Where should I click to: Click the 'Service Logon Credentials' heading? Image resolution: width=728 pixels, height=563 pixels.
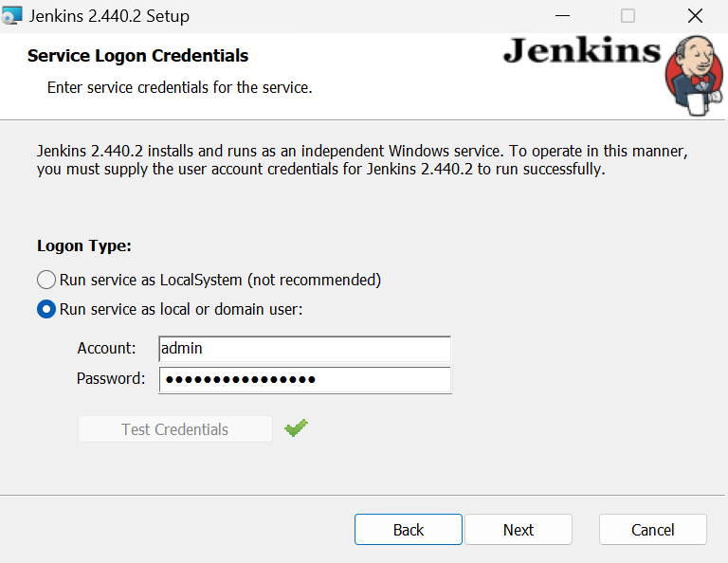tap(137, 56)
